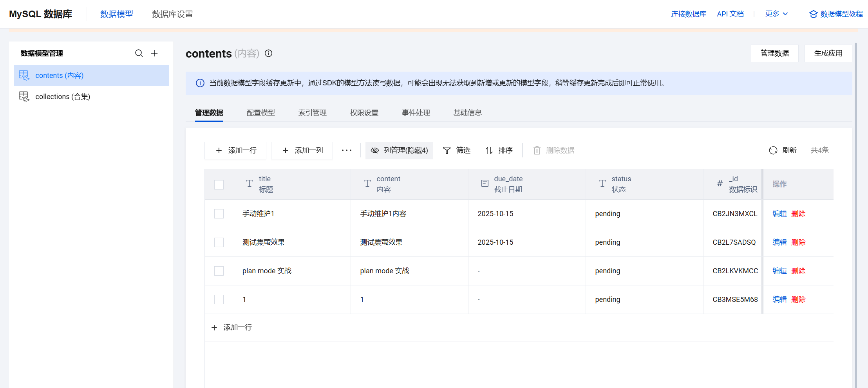Select collections (合集) in the model sidebar
The image size is (868, 388).
point(63,96)
